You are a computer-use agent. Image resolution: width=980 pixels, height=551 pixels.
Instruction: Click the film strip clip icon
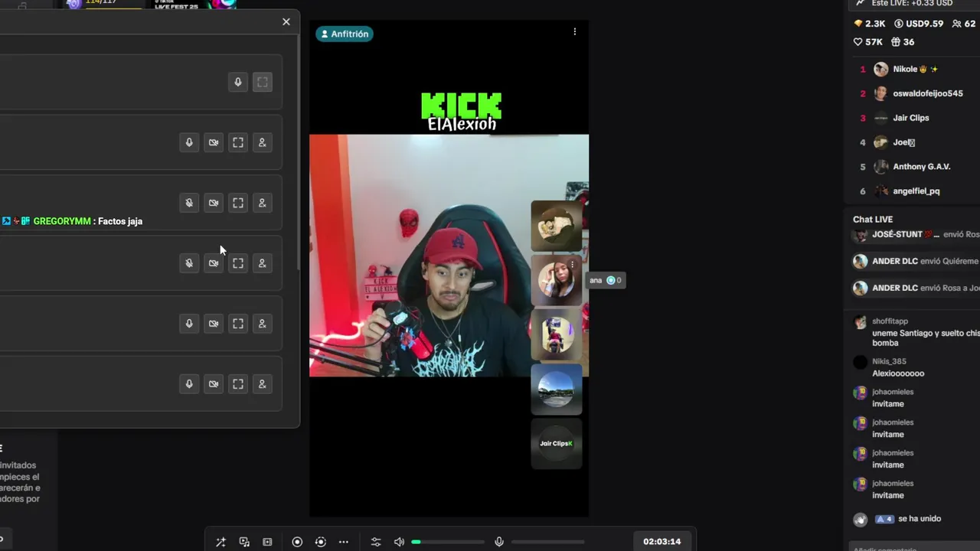coord(267,542)
